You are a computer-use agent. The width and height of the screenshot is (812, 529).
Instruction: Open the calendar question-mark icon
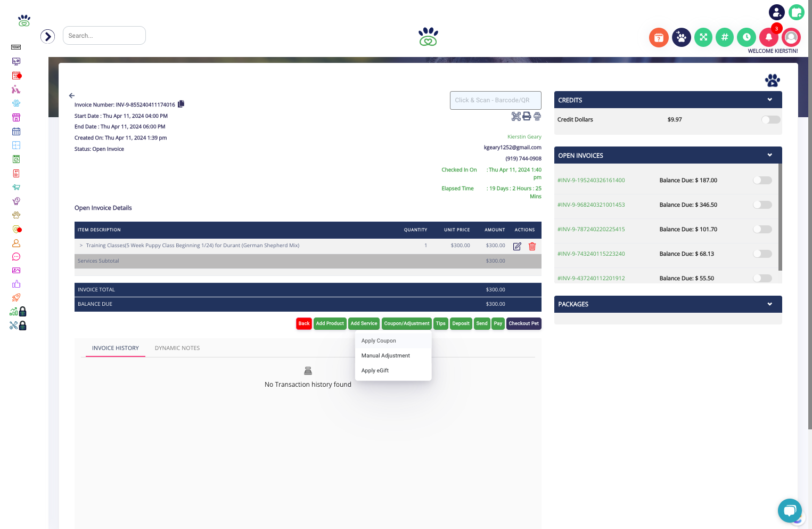pos(659,37)
